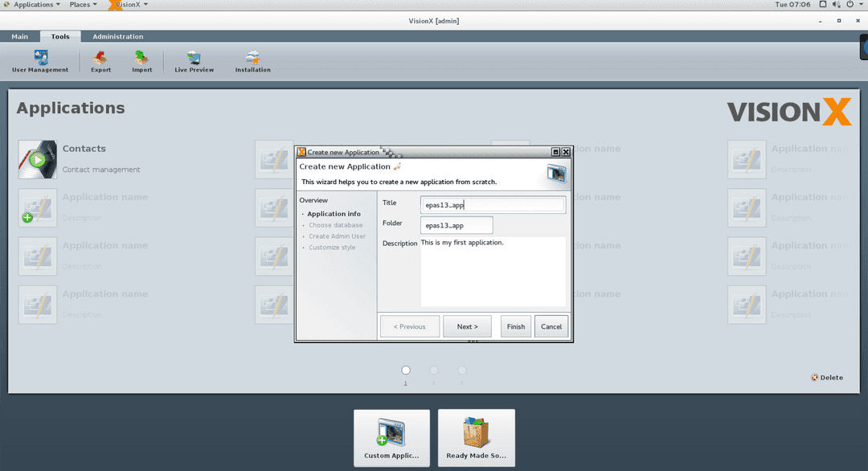
Task: Open the Applications menu dropdown
Action: [32, 4]
